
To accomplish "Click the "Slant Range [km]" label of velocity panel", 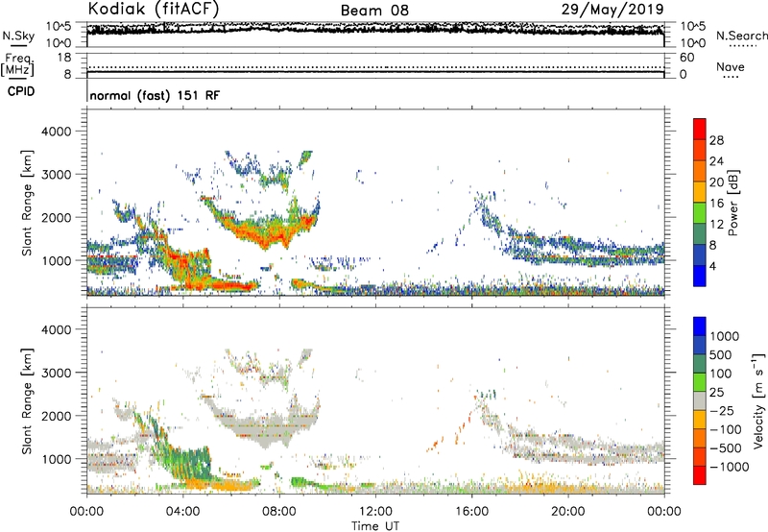I will [27, 401].
